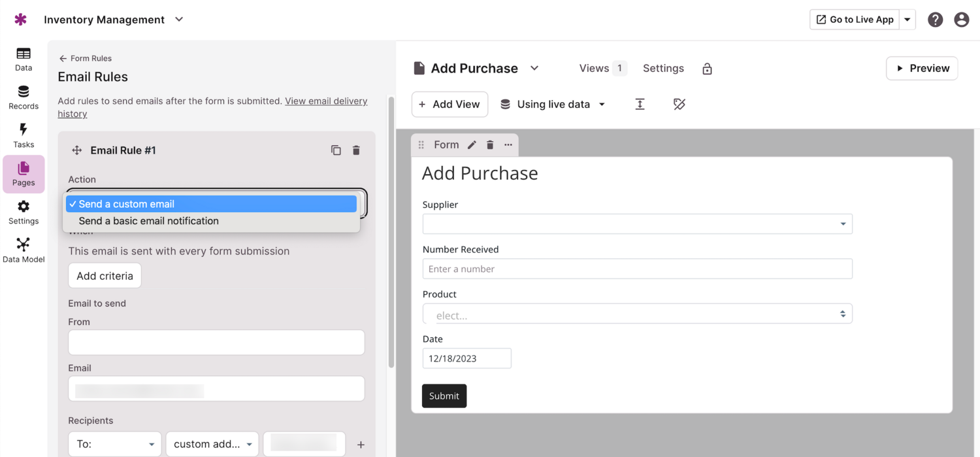980x457 pixels.
Task: Click the pencil icon to edit Form view
Action: click(472, 145)
